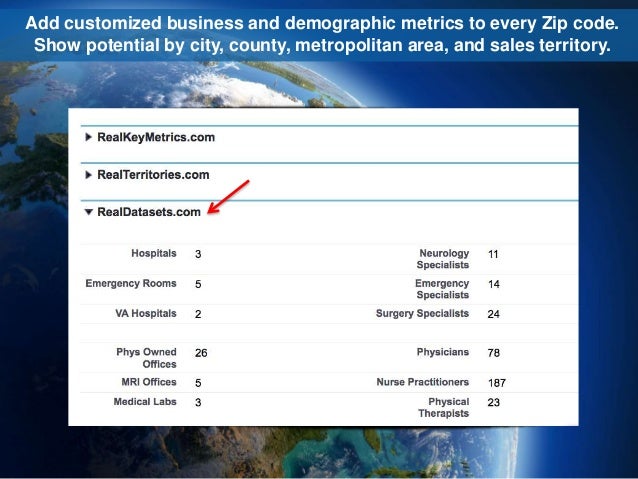The height and width of the screenshot is (479, 638).
Task: Select the Neurology Specialists label
Action: [443, 259]
